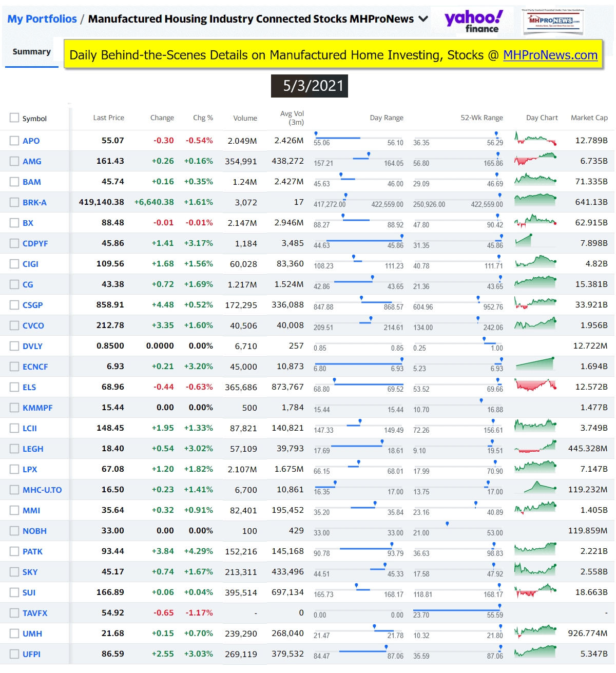Switch to the Summary tab
616x673 pixels.
[31, 52]
